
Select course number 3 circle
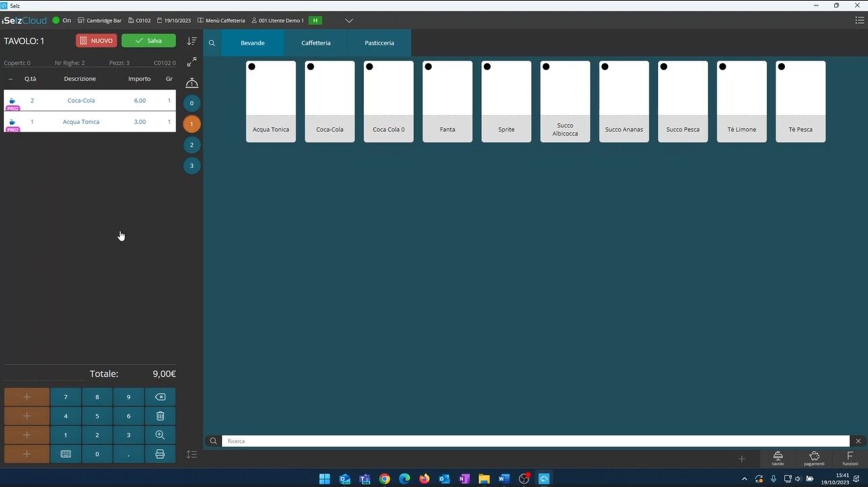click(x=192, y=166)
